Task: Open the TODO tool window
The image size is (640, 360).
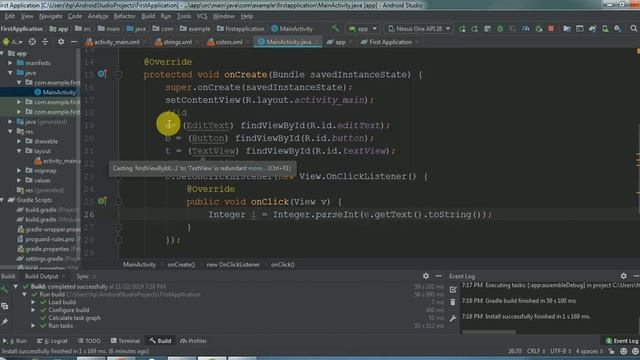Action: [89, 341]
